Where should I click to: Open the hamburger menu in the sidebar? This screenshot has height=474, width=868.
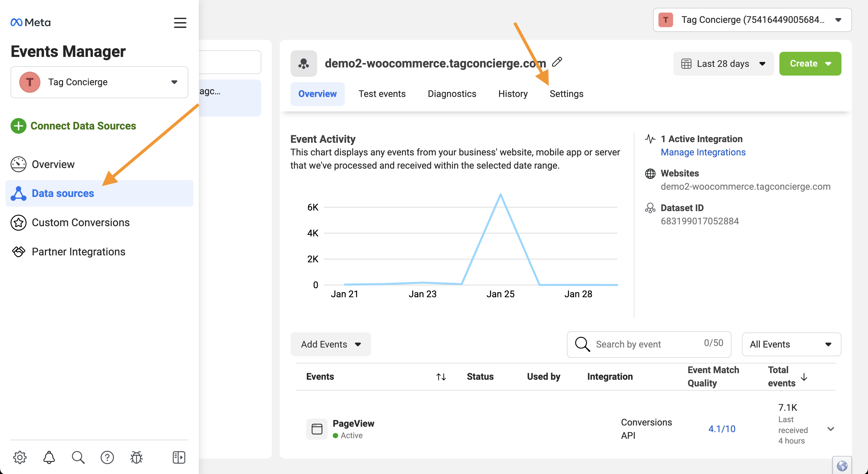(x=180, y=23)
